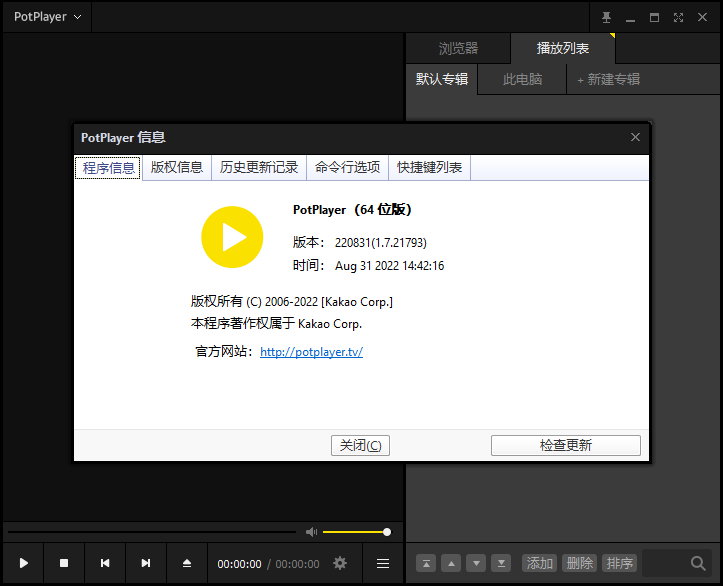Click the yellow volume slider
The height and width of the screenshot is (586, 723).
click(355, 532)
